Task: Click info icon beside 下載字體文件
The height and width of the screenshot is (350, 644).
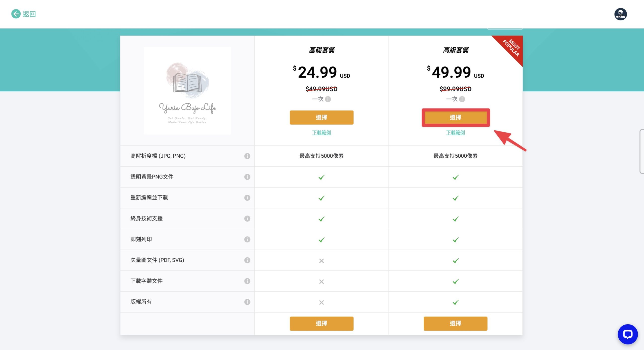Action: point(247,281)
